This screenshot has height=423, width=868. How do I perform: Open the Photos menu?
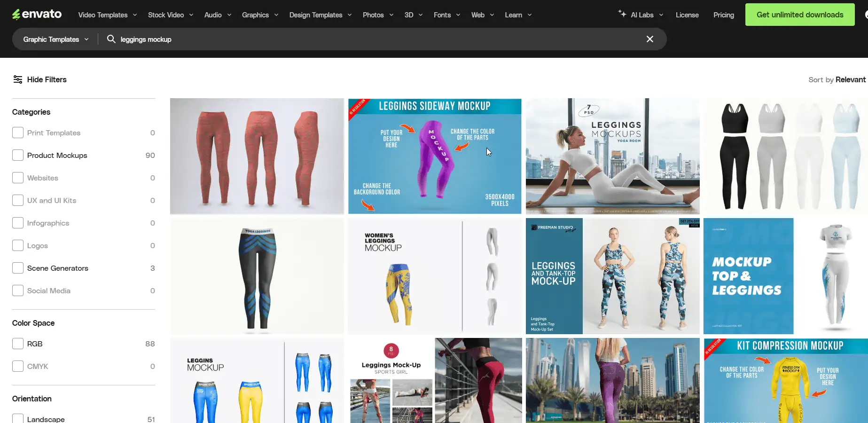[378, 15]
